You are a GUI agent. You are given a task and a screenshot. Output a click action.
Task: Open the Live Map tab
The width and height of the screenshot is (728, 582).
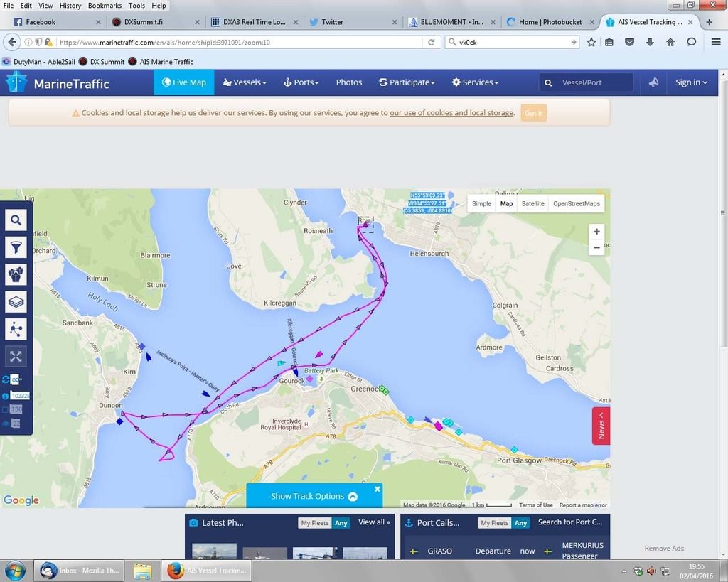pyautogui.click(x=184, y=82)
